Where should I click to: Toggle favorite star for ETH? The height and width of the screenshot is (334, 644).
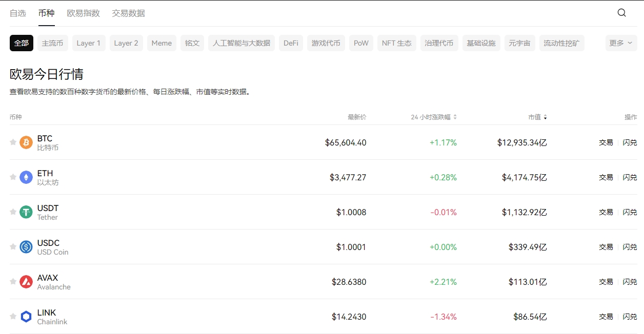tap(13, 177)
